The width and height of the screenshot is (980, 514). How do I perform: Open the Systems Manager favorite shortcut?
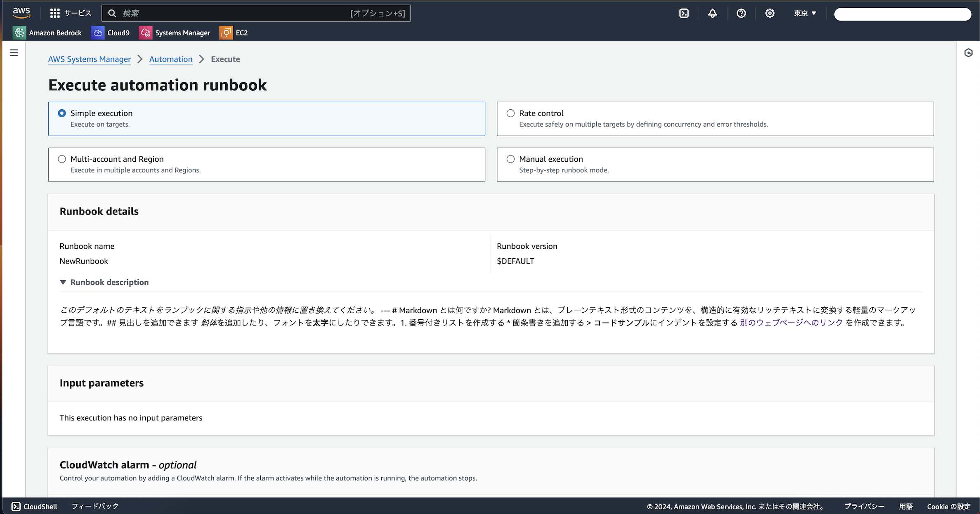pos(175,33)
